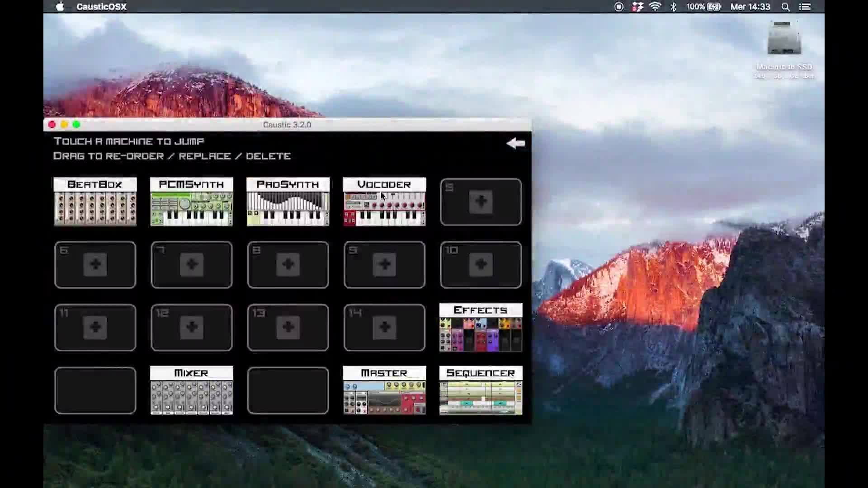Jump to the Mixer

tap(191, 390)
